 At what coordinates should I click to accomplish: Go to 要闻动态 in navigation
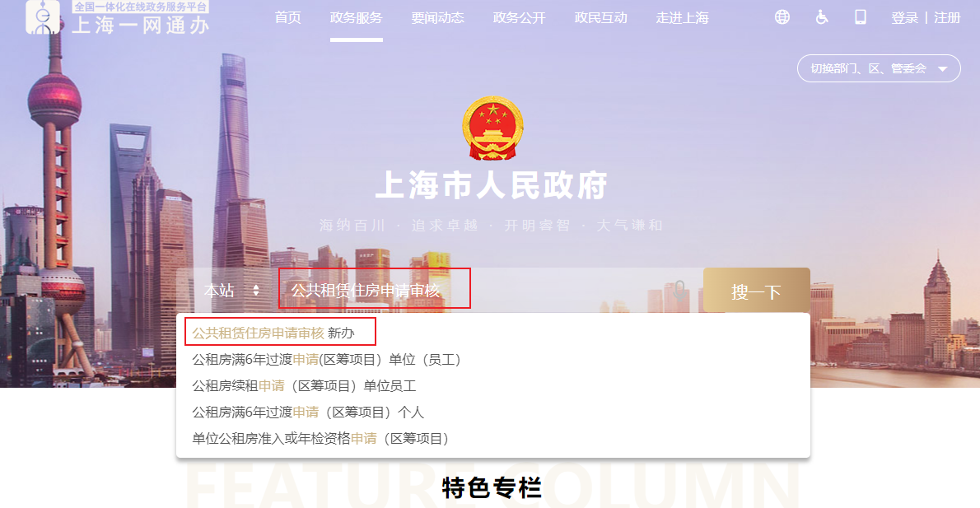[437, 18]
